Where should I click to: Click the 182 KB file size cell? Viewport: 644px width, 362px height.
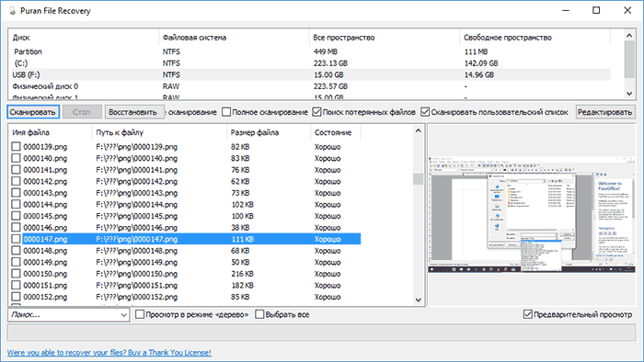point(242,285)
